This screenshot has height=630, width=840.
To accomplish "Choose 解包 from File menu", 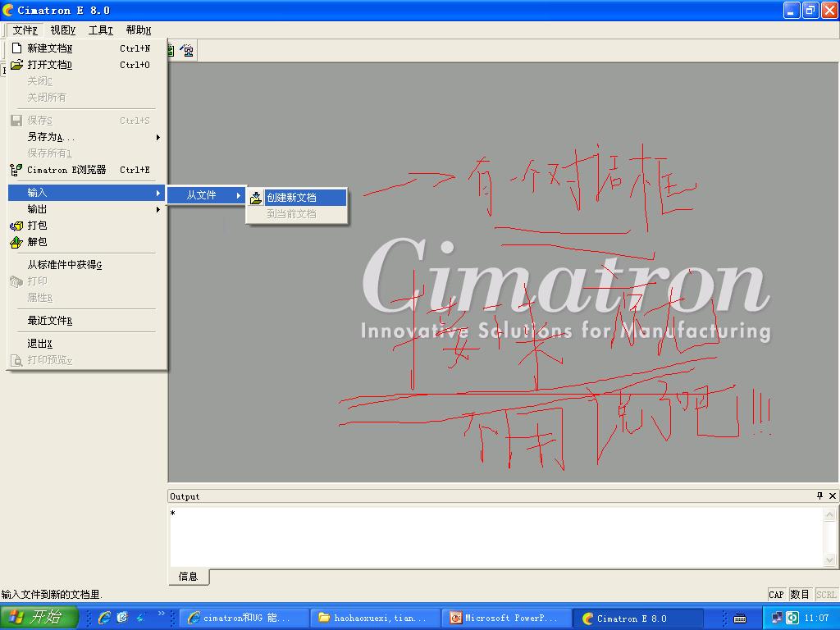I will [85, 242].
